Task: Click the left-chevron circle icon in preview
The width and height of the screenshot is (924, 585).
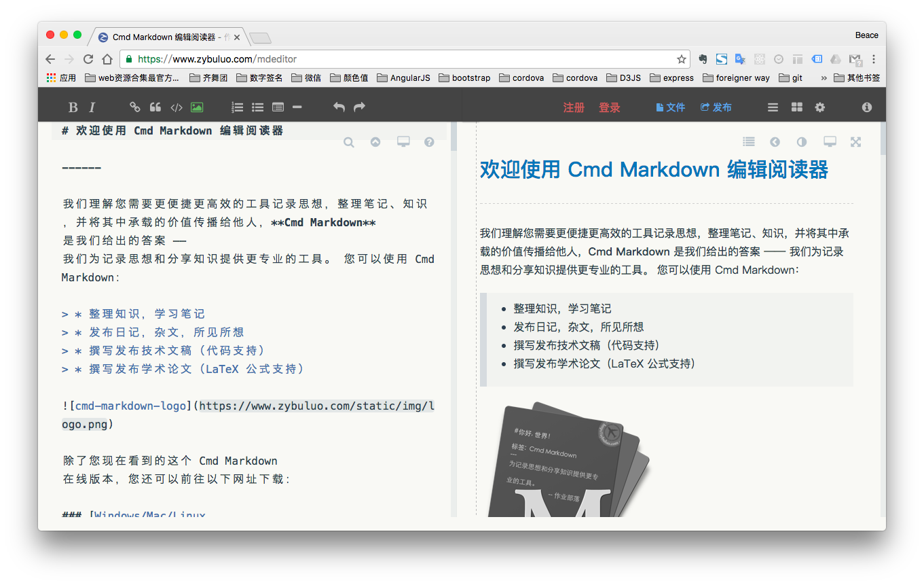Action: (775, 142)
